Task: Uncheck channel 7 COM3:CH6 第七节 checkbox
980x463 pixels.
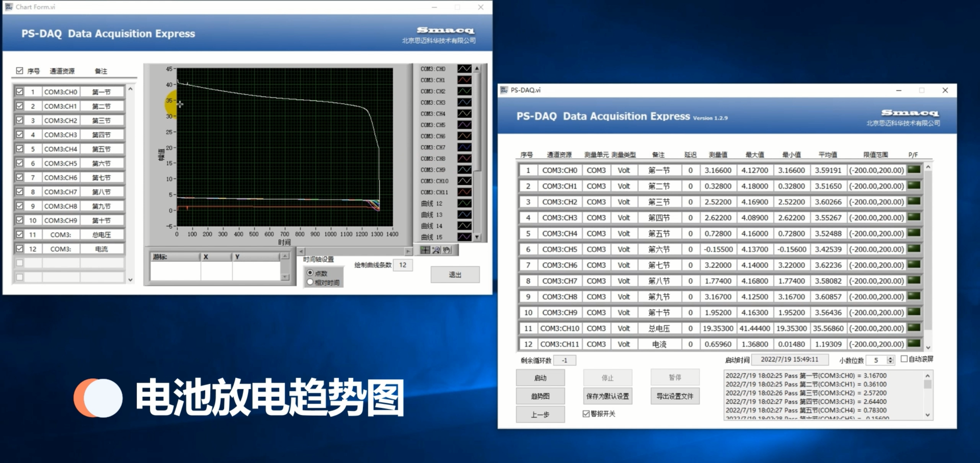Action: (19, 177)
